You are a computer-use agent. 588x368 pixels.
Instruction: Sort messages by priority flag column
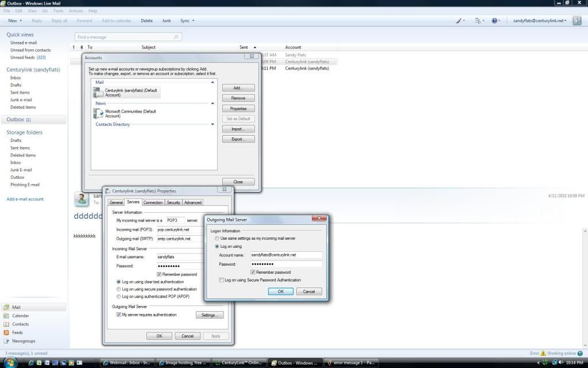[74, 47]
